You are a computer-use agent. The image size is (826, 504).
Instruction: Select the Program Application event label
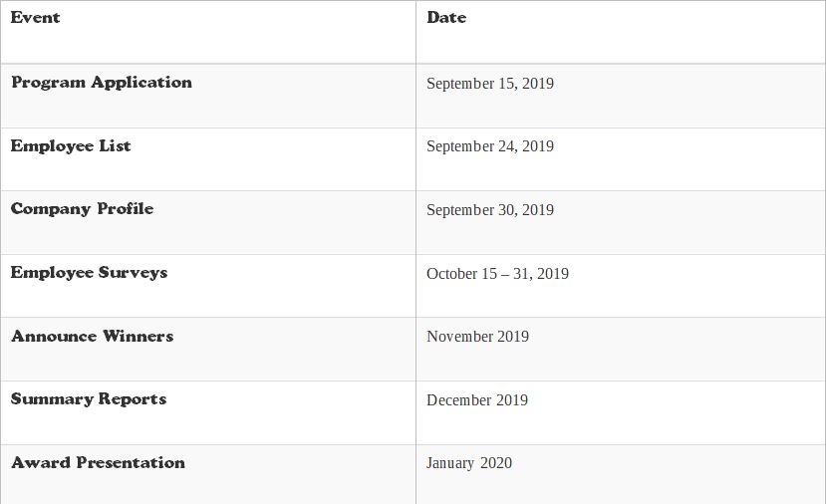(x=102, y=83)
